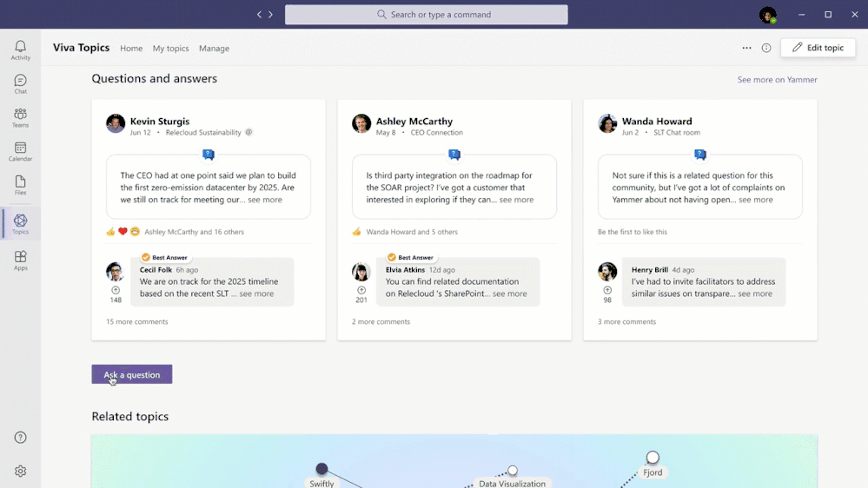Open Settings gear in the sidebar

pyautogui.click(x=20, y=471)
